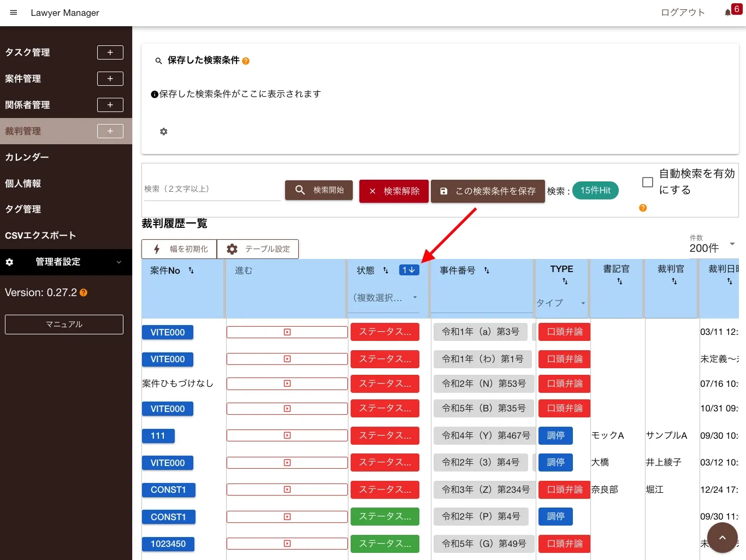The width and height of the screenshot is (746, 560).
Task: Focus the 検索 text input field
Action: [212, 189]
